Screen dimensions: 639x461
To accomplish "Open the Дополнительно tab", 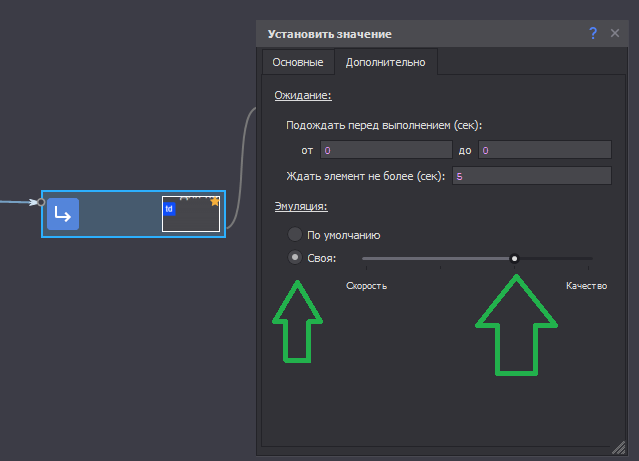I will [x=385, y=63].
